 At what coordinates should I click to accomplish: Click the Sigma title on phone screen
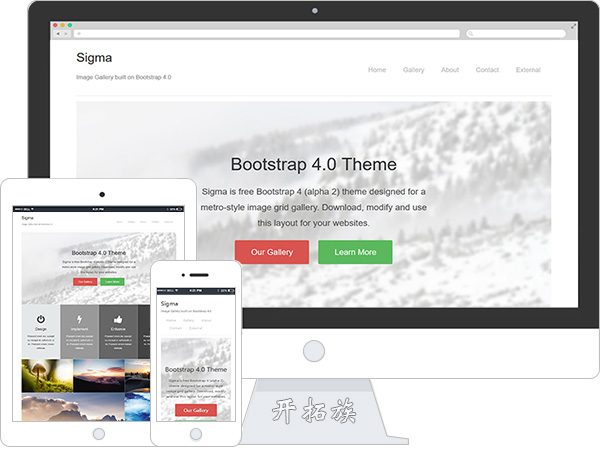coord(169,303)
